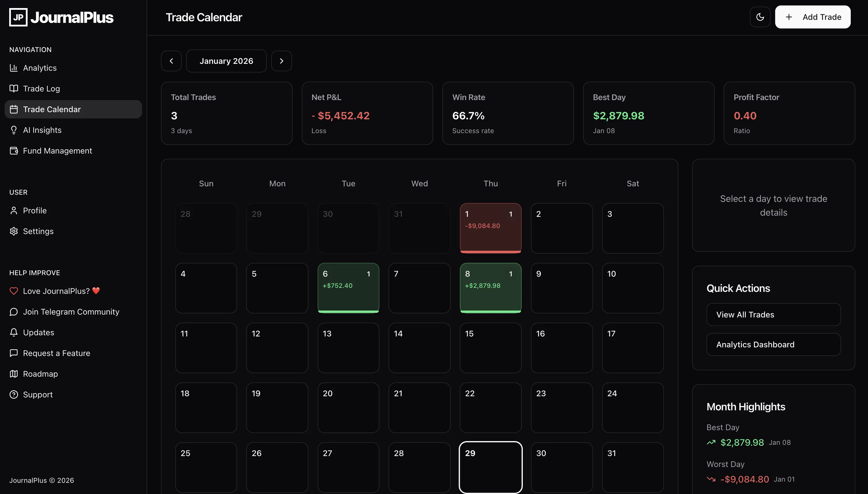Click the Add Trade button
The width and height of the screenshot is (868, 494).
pyautogui.click(x=813, y=17)
